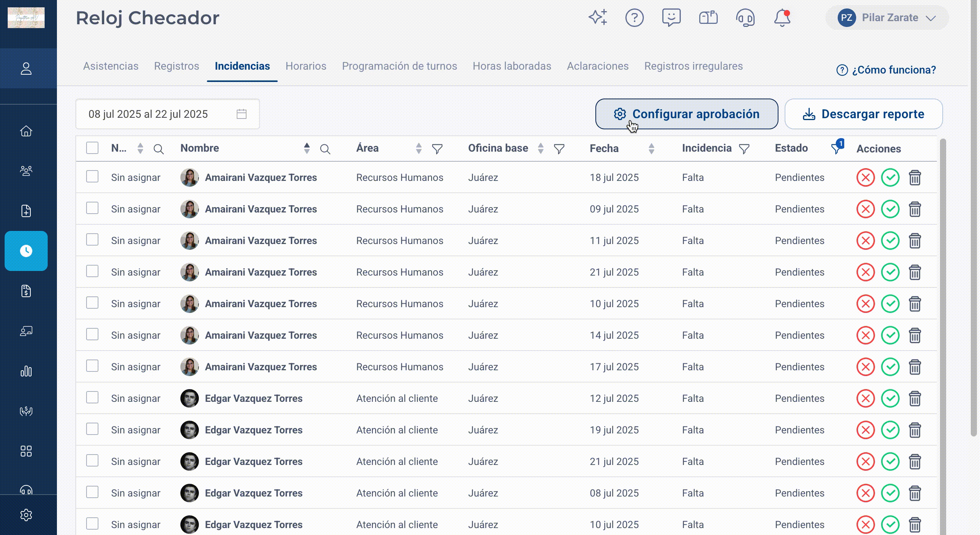
Task: Open the Incidencia column filter
Action: coord(744,149)
